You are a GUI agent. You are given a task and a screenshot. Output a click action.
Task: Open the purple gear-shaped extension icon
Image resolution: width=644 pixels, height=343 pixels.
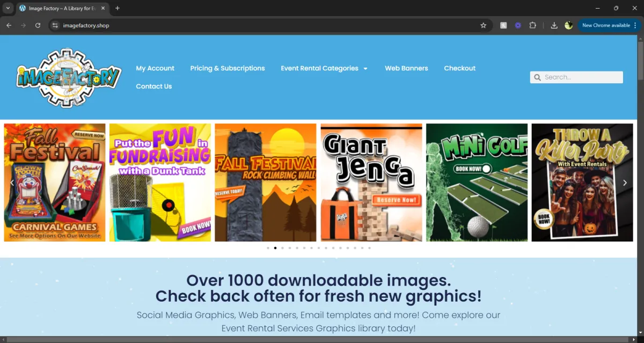[x=518, y=25]
